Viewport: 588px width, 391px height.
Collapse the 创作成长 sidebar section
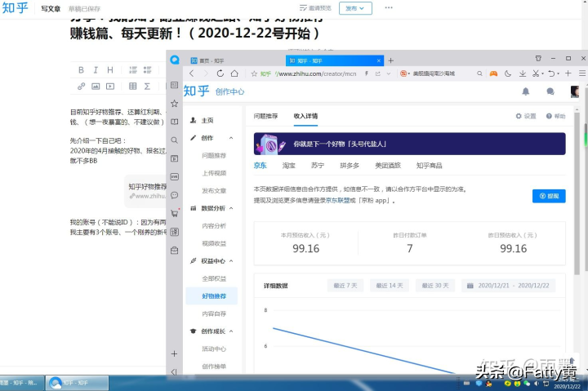[231, 331]
